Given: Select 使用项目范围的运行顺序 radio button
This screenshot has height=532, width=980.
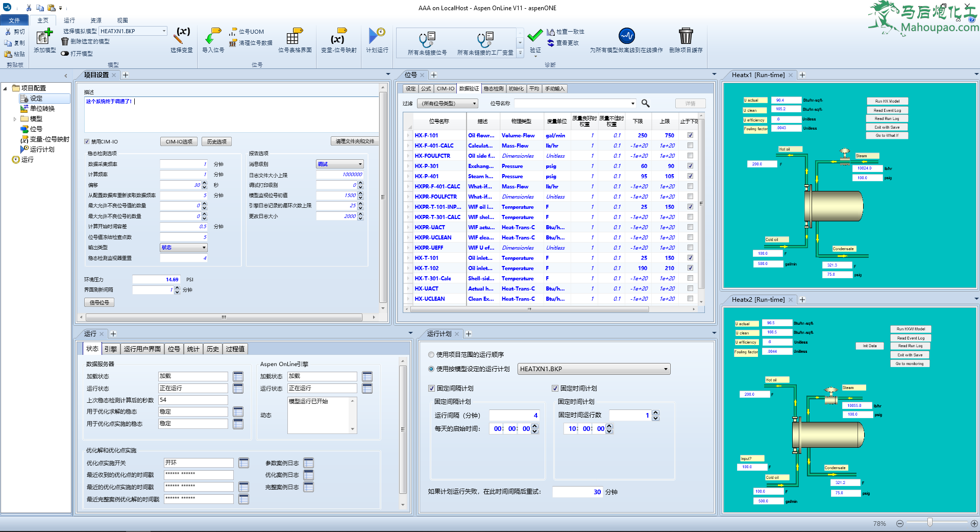Looking at the screenshot, I should pyautogui.click(x=431, y=354).
